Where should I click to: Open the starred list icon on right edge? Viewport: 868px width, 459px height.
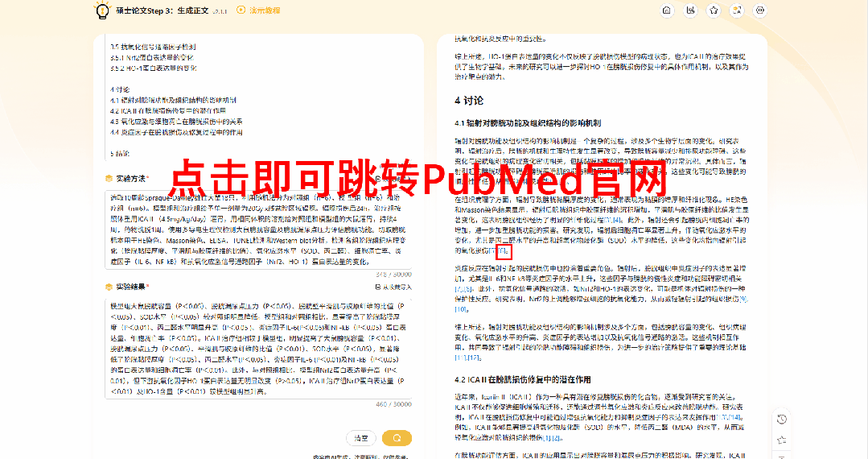click(x=782, y=440)
